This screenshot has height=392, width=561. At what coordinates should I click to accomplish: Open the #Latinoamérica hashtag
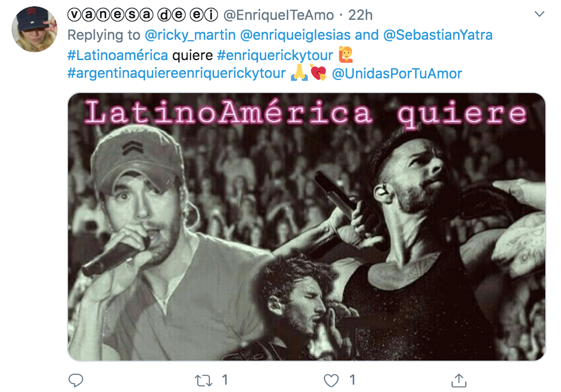117,55
